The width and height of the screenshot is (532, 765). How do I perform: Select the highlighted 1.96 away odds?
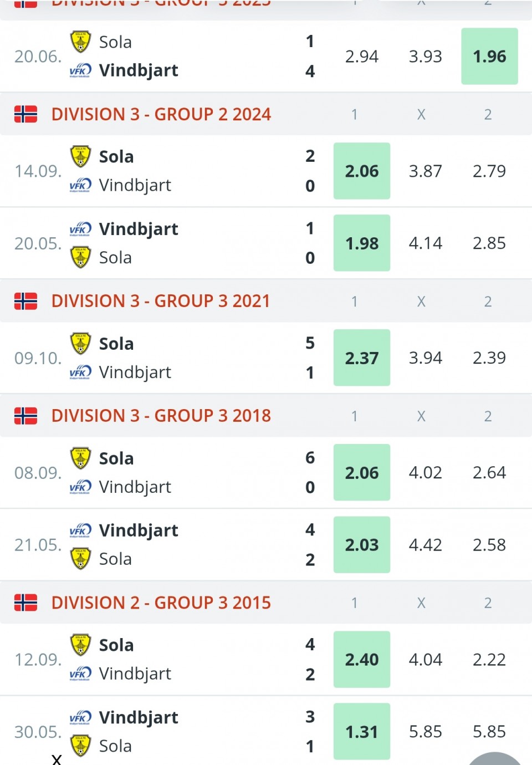(489, 56)
